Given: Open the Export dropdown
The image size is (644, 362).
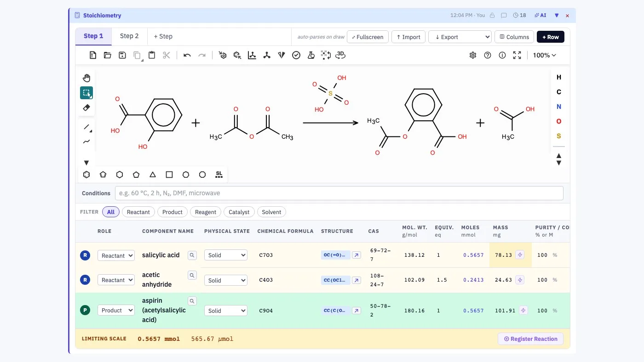Looking at the screenshot, I should pos(460,37).
